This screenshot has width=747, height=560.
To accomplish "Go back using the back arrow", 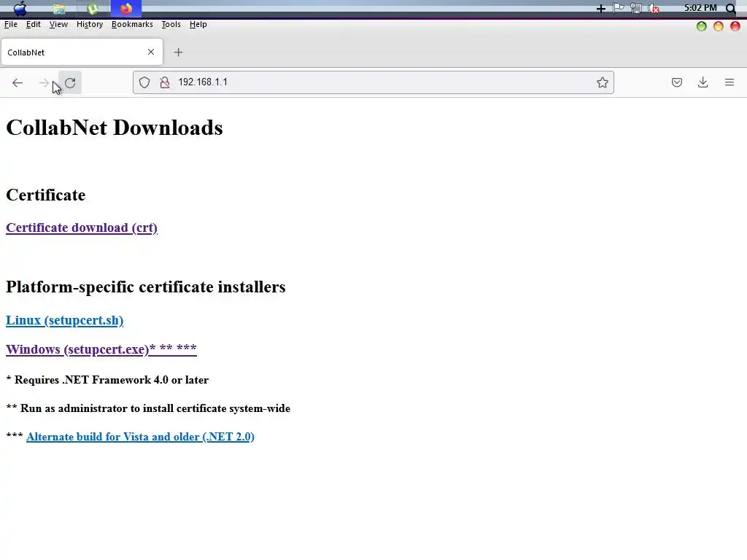I will 18,83.
